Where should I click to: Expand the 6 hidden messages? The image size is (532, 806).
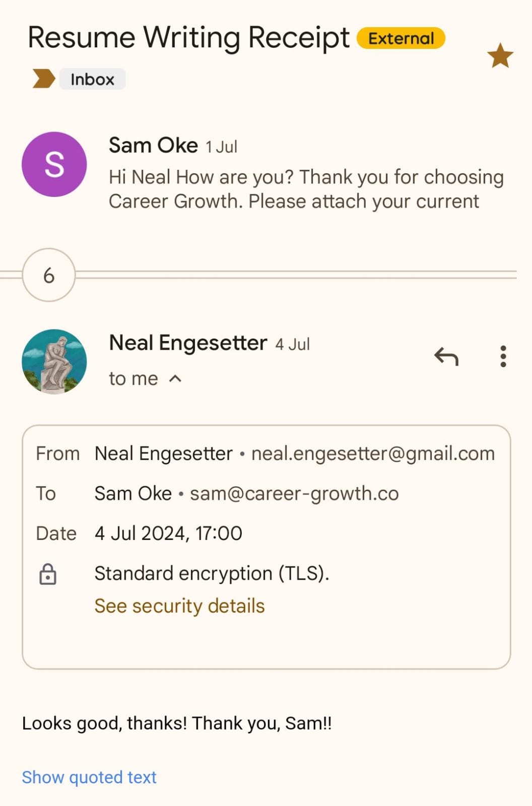click(49, 275)
